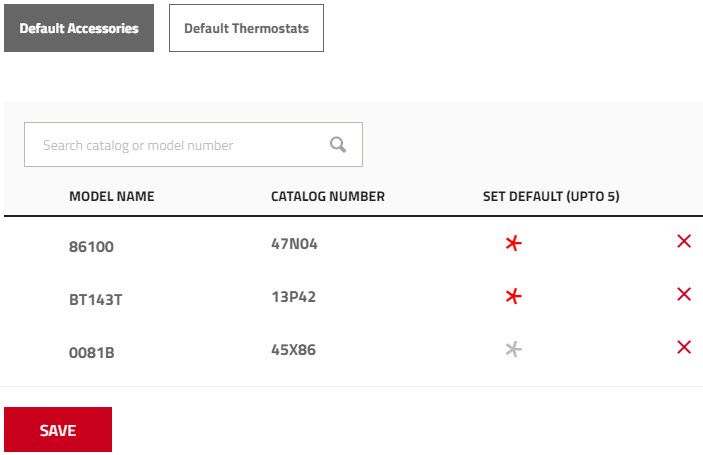Screen dimensions: 703x455
Task: Set model 0081B as default with gray star
Action: click(x=513, y=349)
